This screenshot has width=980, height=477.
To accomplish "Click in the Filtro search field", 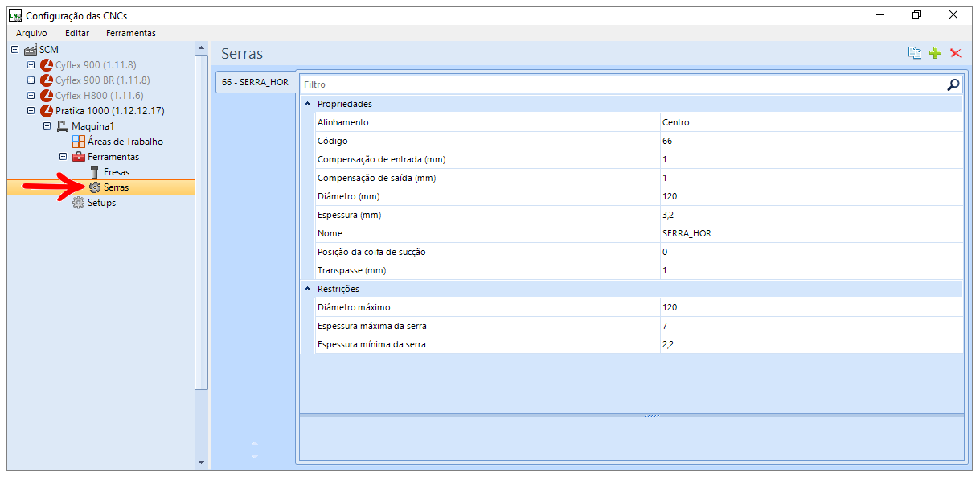I will pyautogui.click(x=623, y=84).
